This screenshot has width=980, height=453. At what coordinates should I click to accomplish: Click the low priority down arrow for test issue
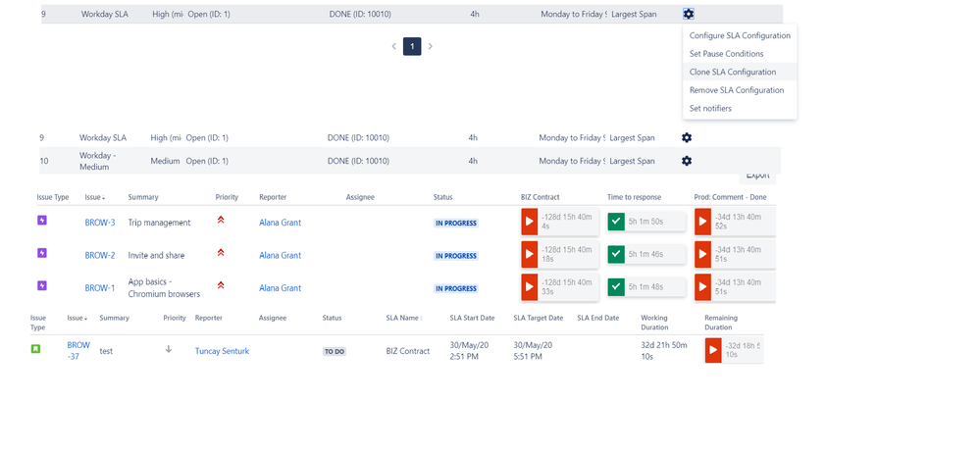coord(168,349)
